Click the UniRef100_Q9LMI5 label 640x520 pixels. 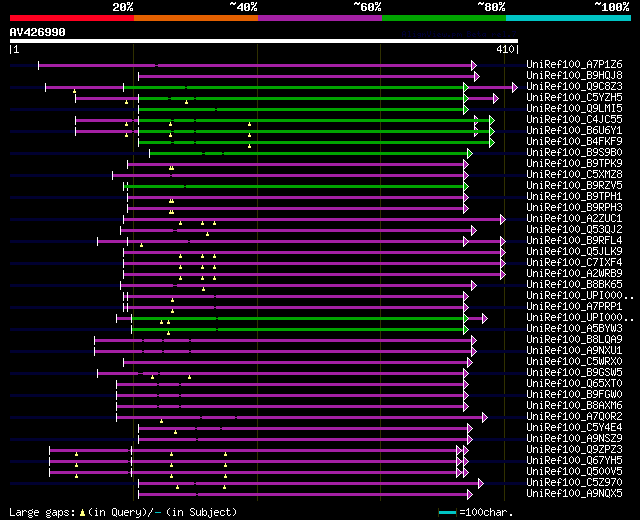click(574, 109)
